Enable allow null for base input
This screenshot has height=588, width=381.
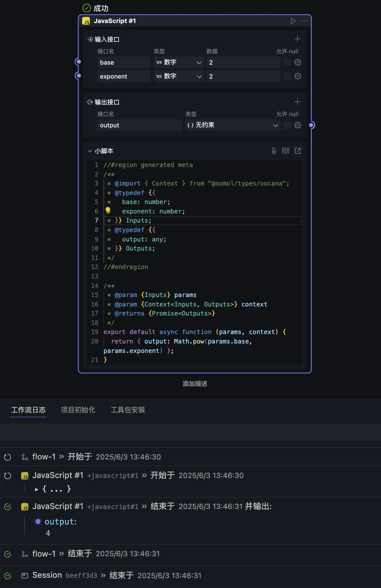[x=287, y=62]
